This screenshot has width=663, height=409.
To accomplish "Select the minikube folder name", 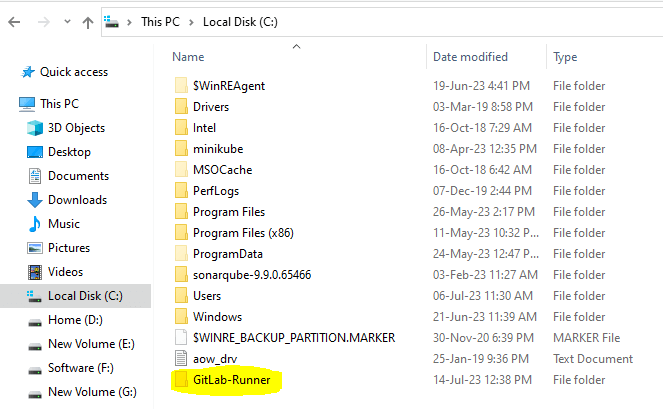I will 218,149.
